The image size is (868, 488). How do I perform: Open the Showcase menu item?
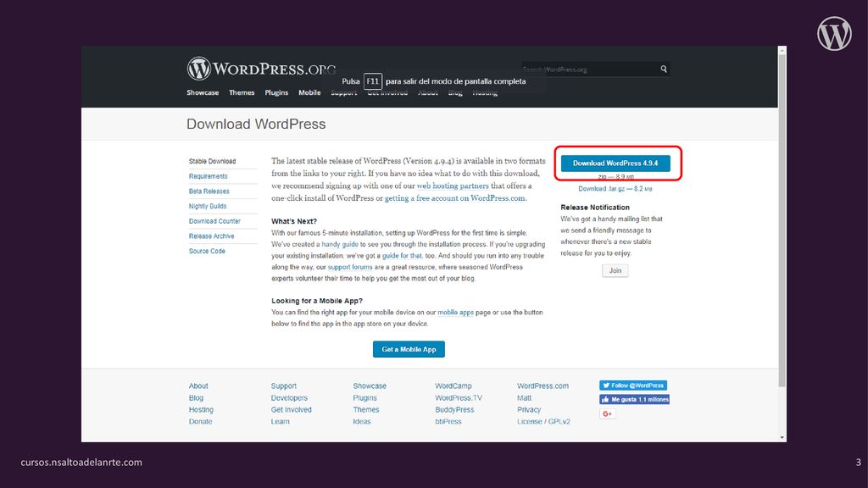point(203,92)
